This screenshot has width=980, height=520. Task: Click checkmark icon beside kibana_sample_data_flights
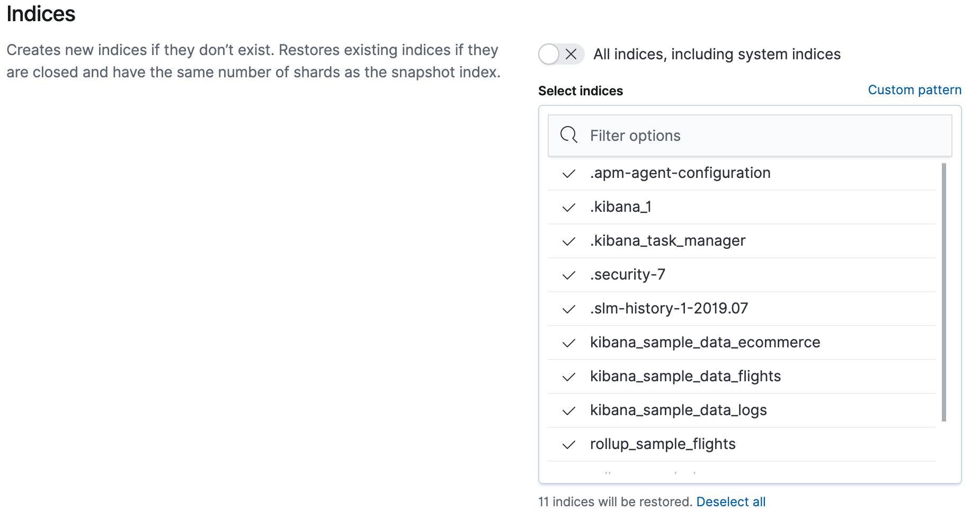pos(568,377)
